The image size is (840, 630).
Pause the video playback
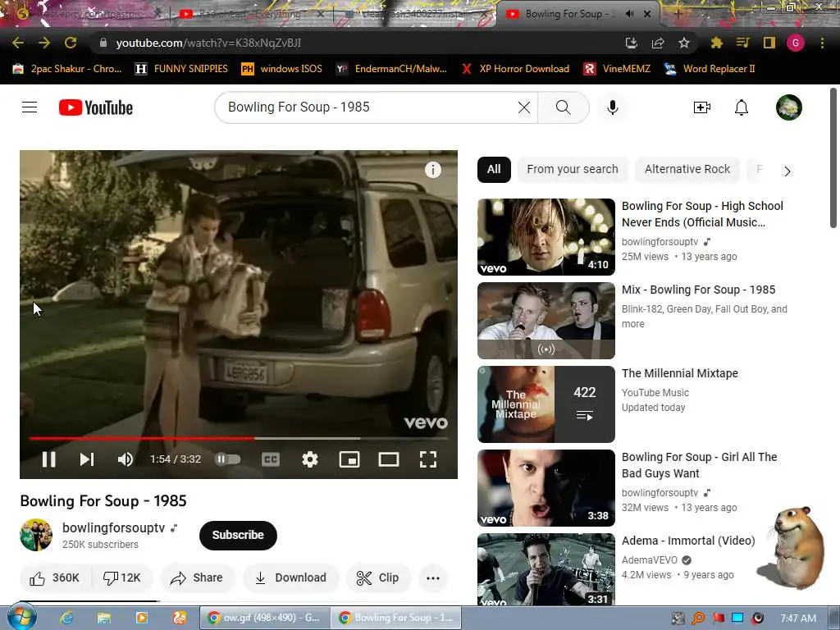(x=48, y=459)
